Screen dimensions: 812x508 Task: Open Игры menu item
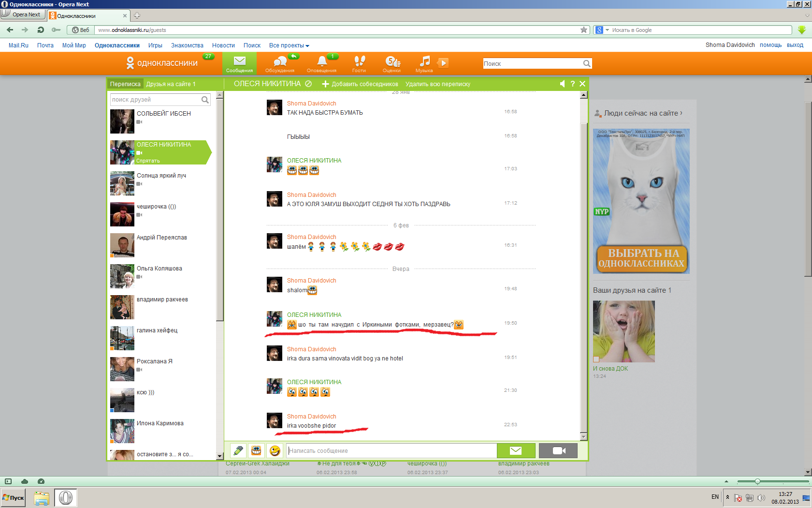[155, 45]
